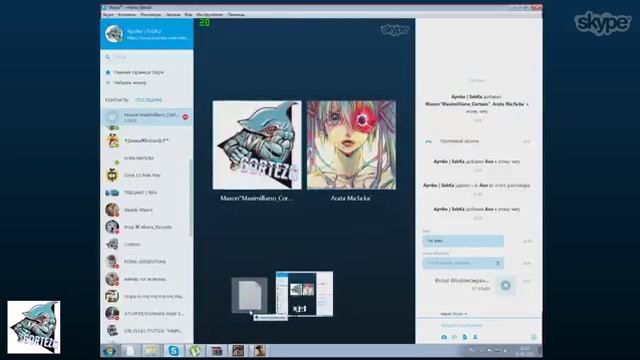This screenshot has width=640, height=360.
Task: Click the uTorrent icon in the taskbar
Action: pyautogui.click(x=195, y=351)
